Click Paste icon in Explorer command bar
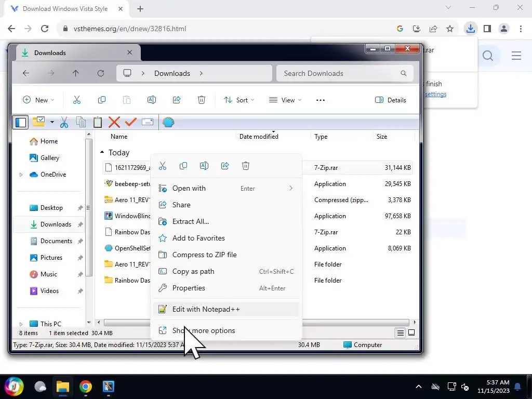532x399 pixels. click(x=127, y=100)
